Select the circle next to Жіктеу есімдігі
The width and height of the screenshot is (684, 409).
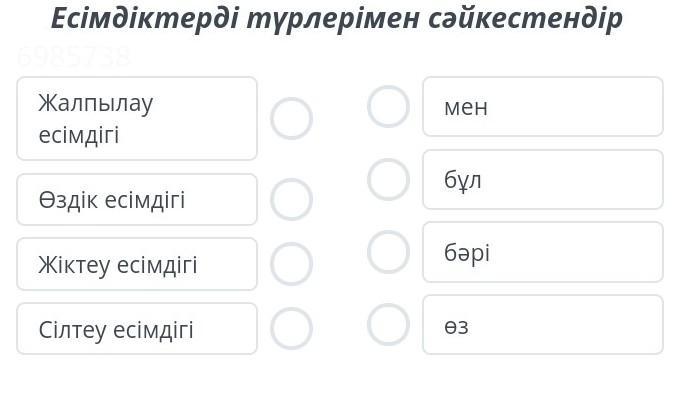[291, 264]
